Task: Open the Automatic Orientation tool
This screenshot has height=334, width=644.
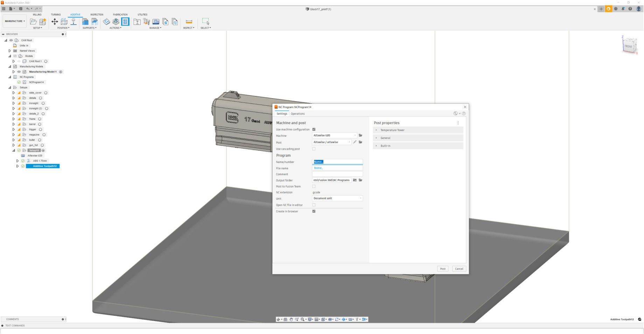Action: (64, 22)
